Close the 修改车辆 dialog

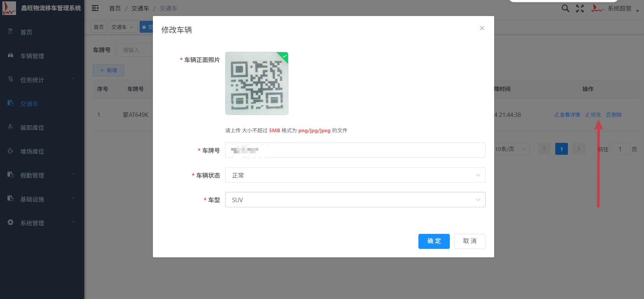[482, 28]
